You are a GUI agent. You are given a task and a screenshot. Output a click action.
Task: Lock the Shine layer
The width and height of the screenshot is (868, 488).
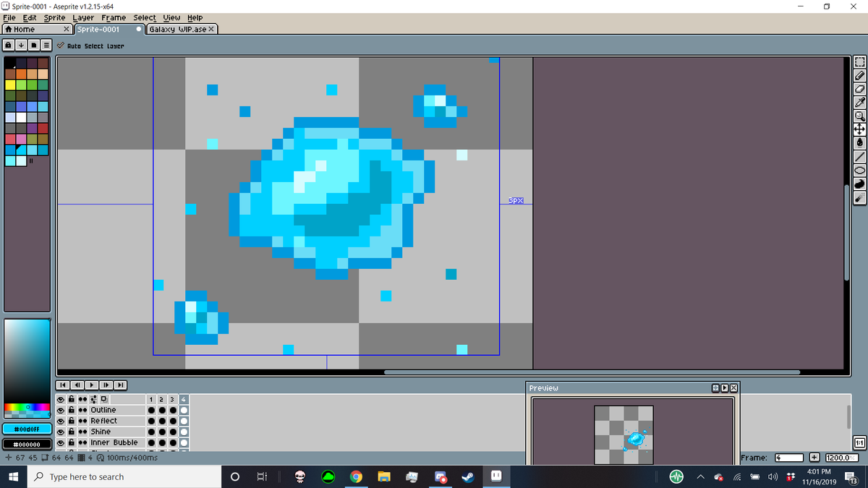[x=72, y=432]
